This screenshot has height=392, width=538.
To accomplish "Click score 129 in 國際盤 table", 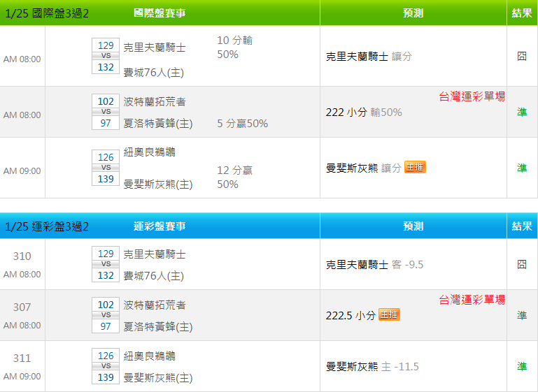I will (x=106, y=45).
